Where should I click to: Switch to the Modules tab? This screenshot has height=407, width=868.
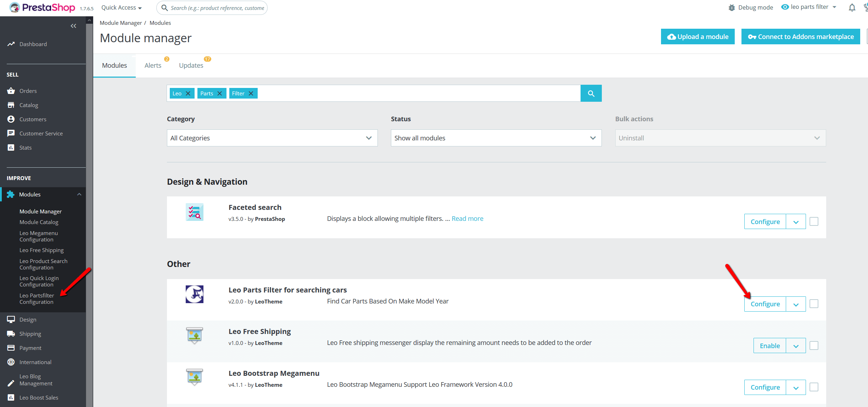114,65
